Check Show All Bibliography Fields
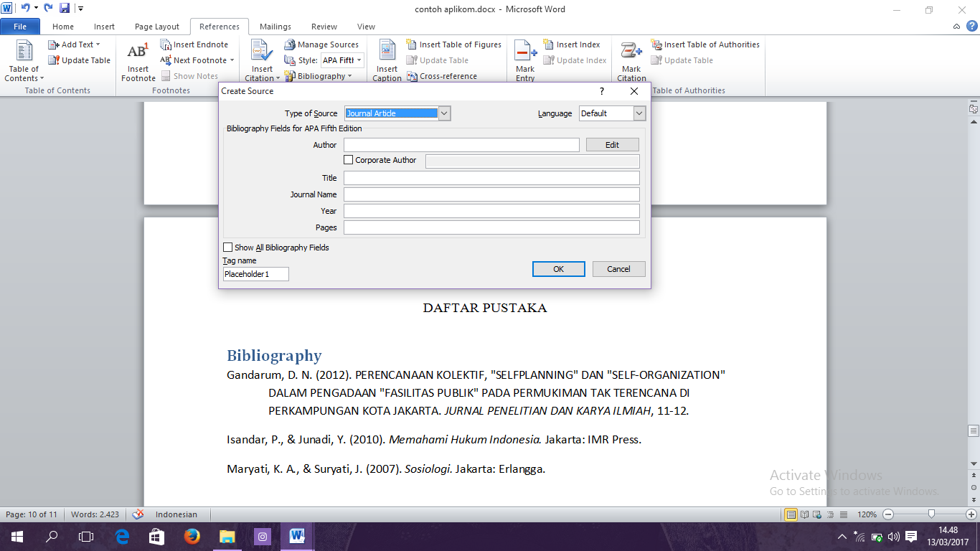Image resolution: width=980 pixels, height=551 pixels. click(x=227, y=247)
